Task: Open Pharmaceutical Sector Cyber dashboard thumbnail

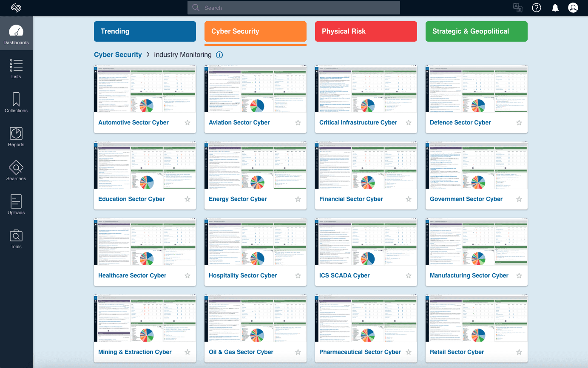Action: click(366, 319)
